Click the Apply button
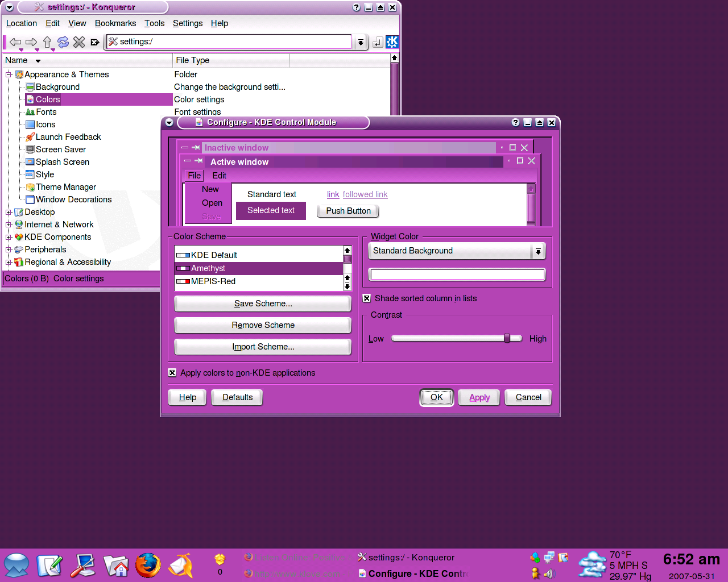 (x=479, y=397)
